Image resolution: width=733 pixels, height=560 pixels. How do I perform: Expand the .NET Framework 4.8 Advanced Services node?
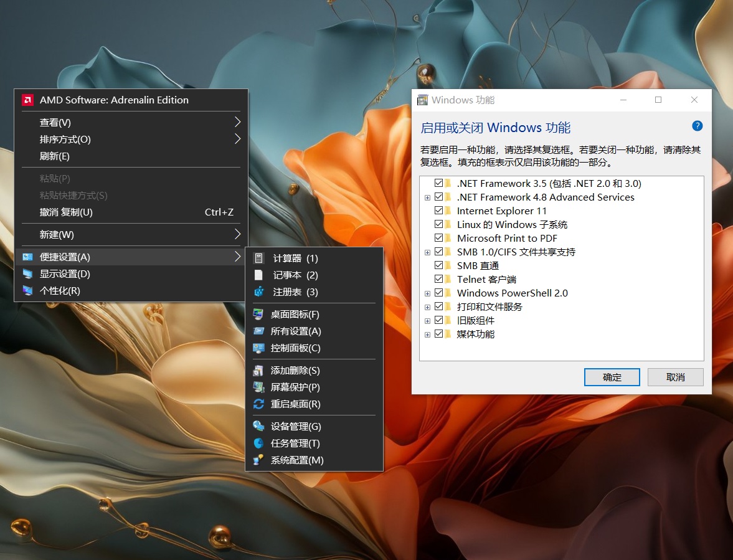coord(427,197)
